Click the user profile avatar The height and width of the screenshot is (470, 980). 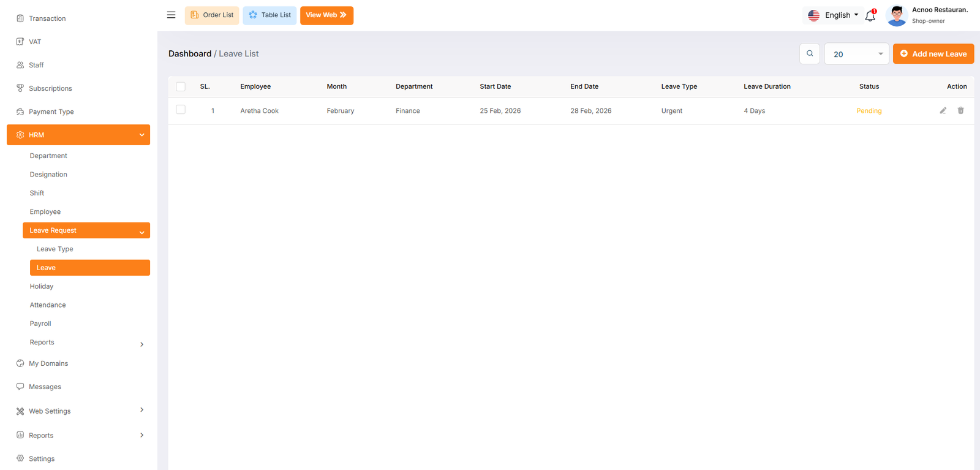pos(896,15)
